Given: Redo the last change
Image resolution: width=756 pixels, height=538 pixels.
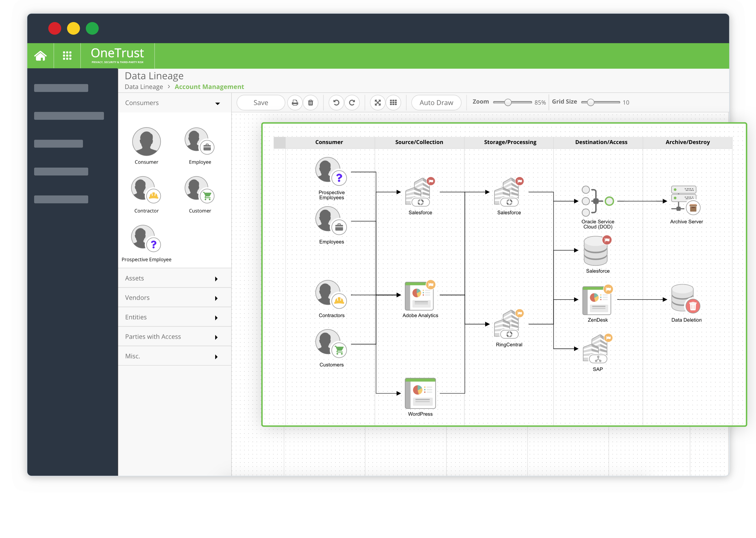Looking at the screenshot, I should [x=352, y=103].
